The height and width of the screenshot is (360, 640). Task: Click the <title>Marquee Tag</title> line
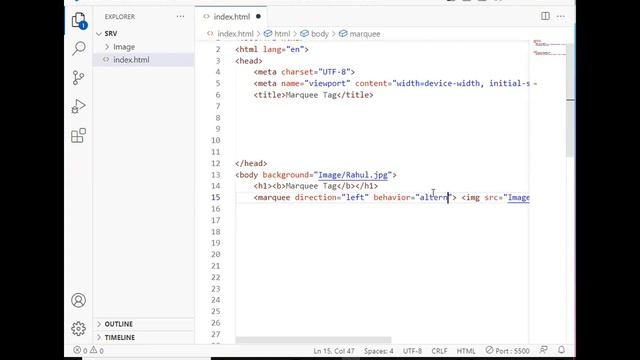(313, 95)
